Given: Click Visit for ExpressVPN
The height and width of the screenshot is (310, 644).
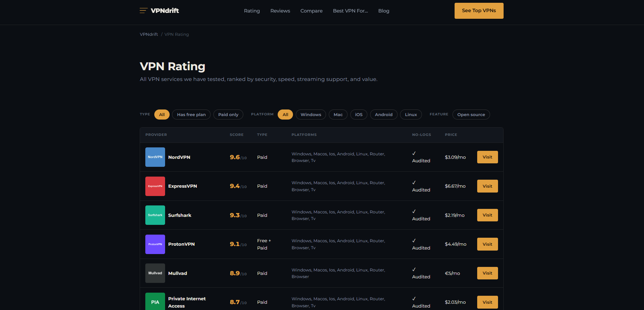Looking at the screenshot, I should 487,186.
